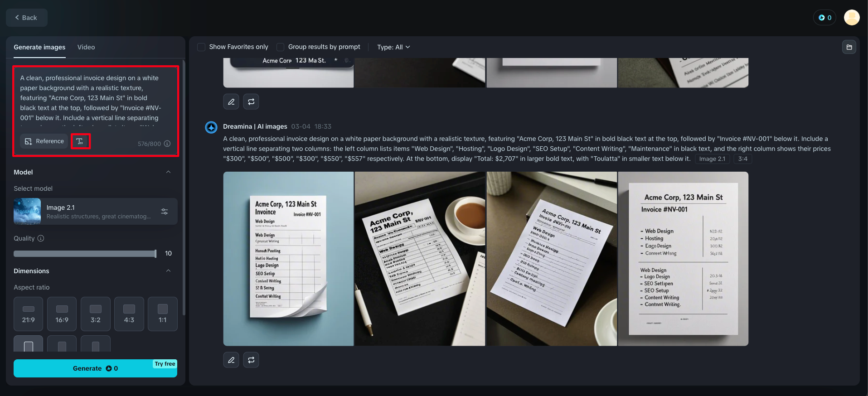
Task: Click the Dreamina avatar icon beside the prompt
Action: pyautogui.click(x=211, y=127)
